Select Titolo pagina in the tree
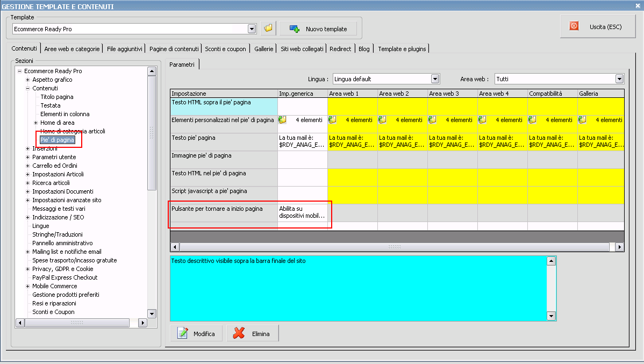 pyautogui.click(x=56, y=97)
